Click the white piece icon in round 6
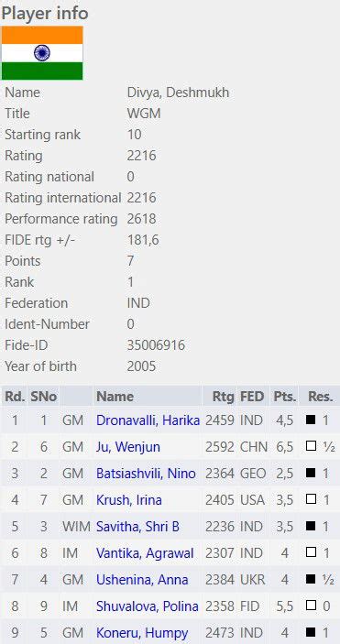This screenshot has width=340, height=644. pos(311,552)
